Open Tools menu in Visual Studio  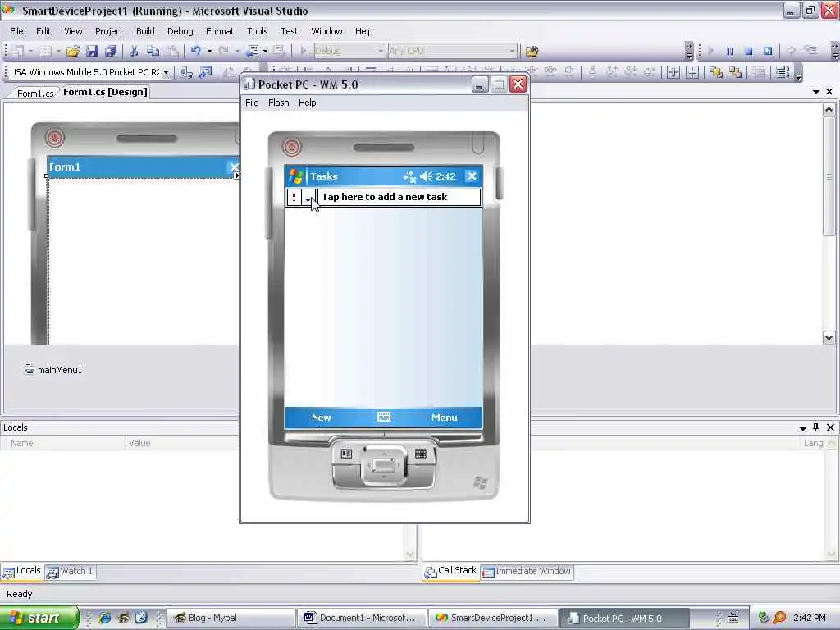click(x=257, y=31)
